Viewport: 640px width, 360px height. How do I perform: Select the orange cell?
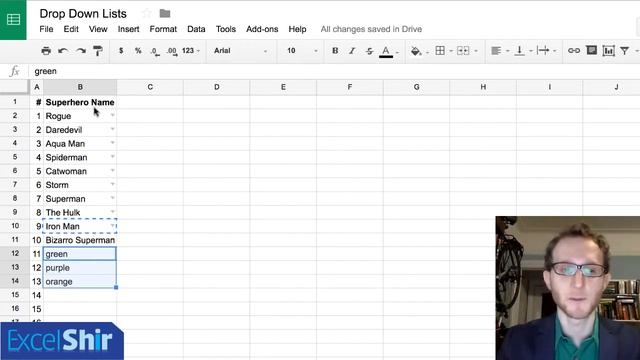[80, 282]
